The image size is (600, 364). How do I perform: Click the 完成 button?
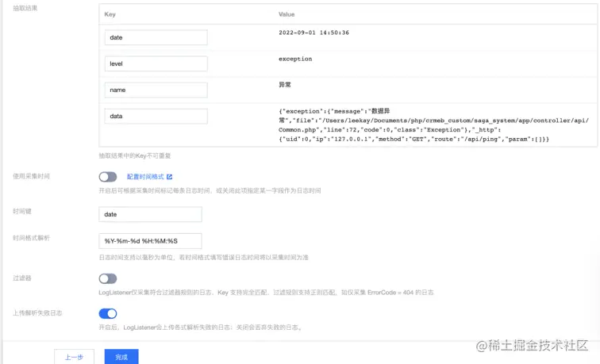(x=121, y=357)
